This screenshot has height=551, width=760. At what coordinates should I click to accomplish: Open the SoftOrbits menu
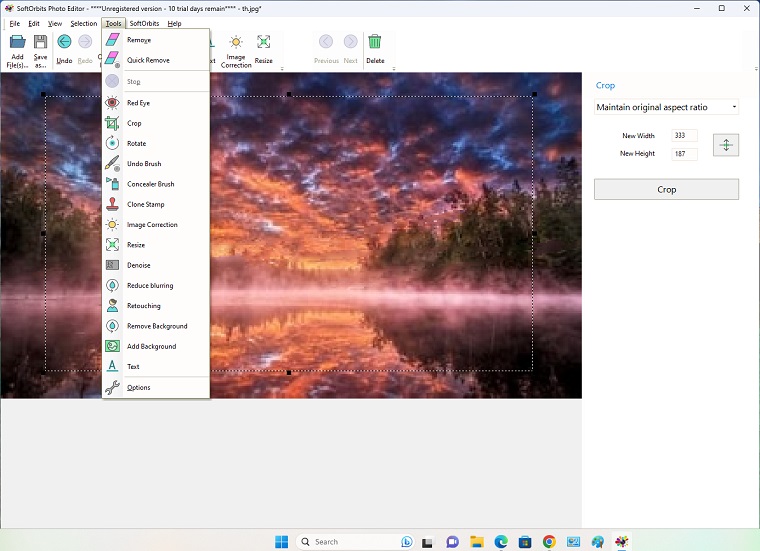tap(144, 23)
